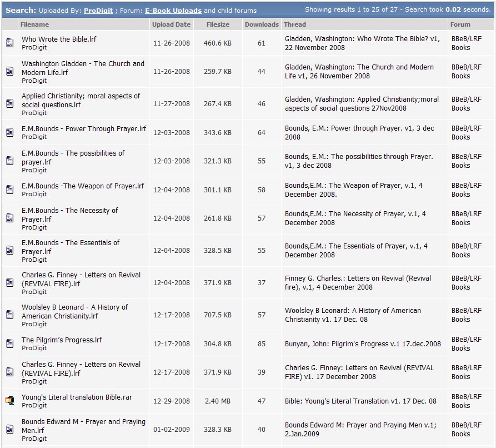Open thread Bounds: Power through Prayer v1
Viewport: 496px width, 448px height.
coord(359,133)
